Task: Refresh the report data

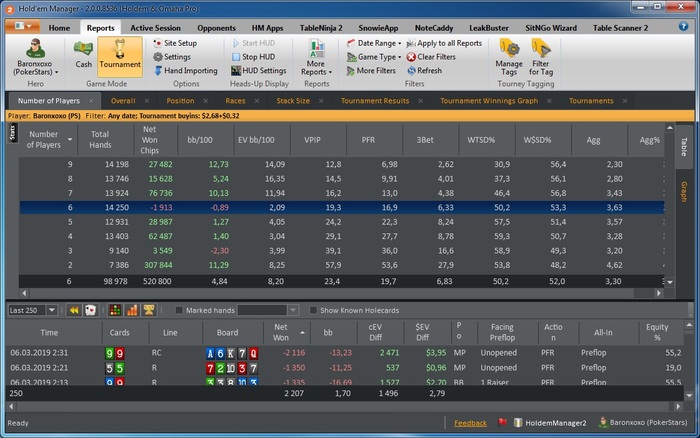Action: (425, 71)
